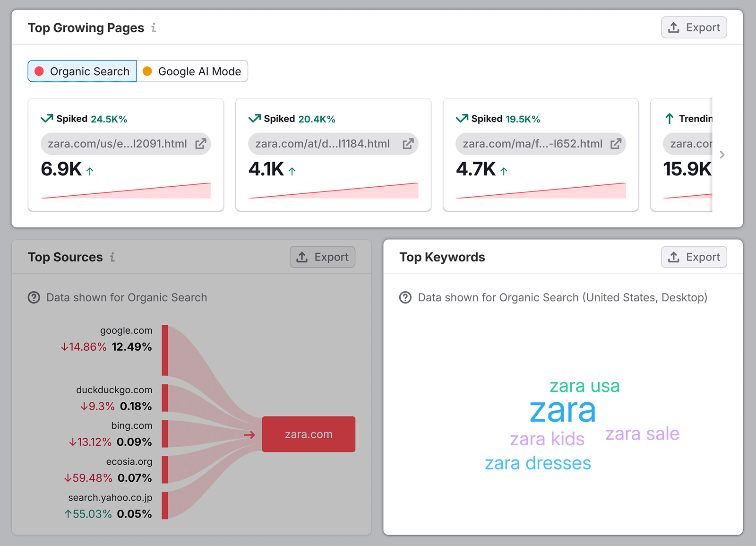
Task: Click the ecosia.org source label
Action: [x=129, y=461]
